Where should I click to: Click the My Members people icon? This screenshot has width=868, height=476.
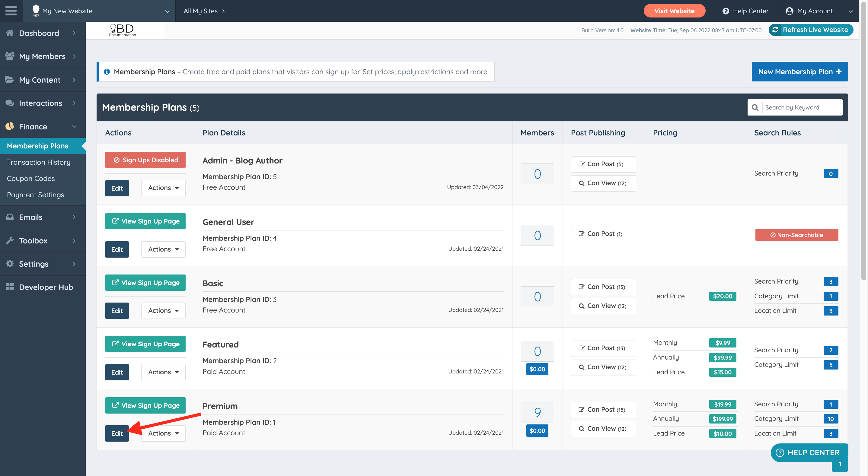(x=10, y=56)
